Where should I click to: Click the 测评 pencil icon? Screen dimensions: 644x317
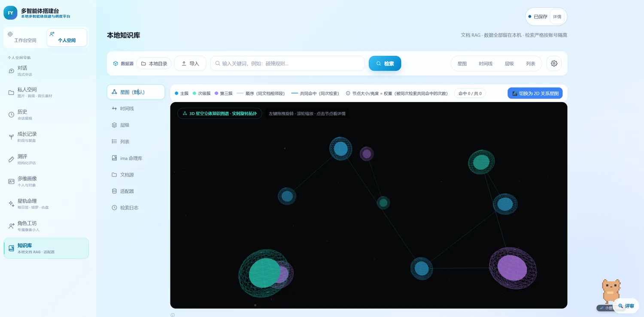[x=11, y=159]
